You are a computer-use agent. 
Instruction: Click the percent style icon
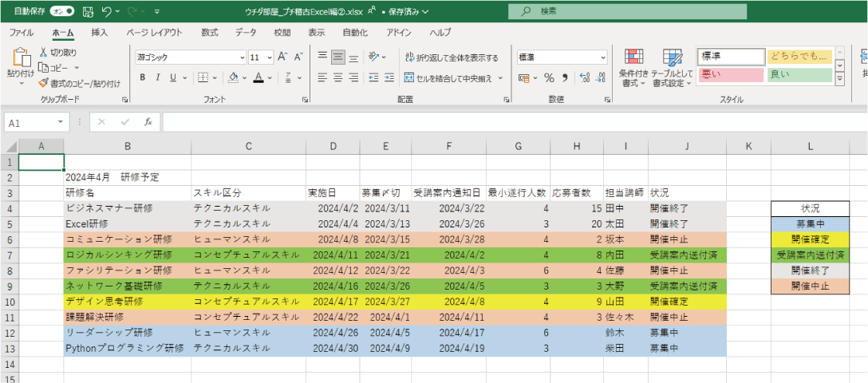coord(549,78)
